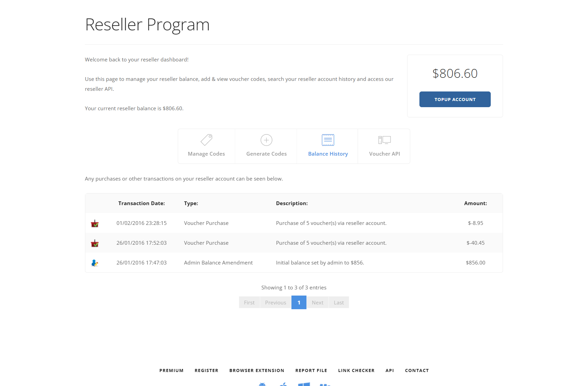This screenshot has height=386, width=588.
Task: Click the Android icon in footer
Action: tap(262, 384)
